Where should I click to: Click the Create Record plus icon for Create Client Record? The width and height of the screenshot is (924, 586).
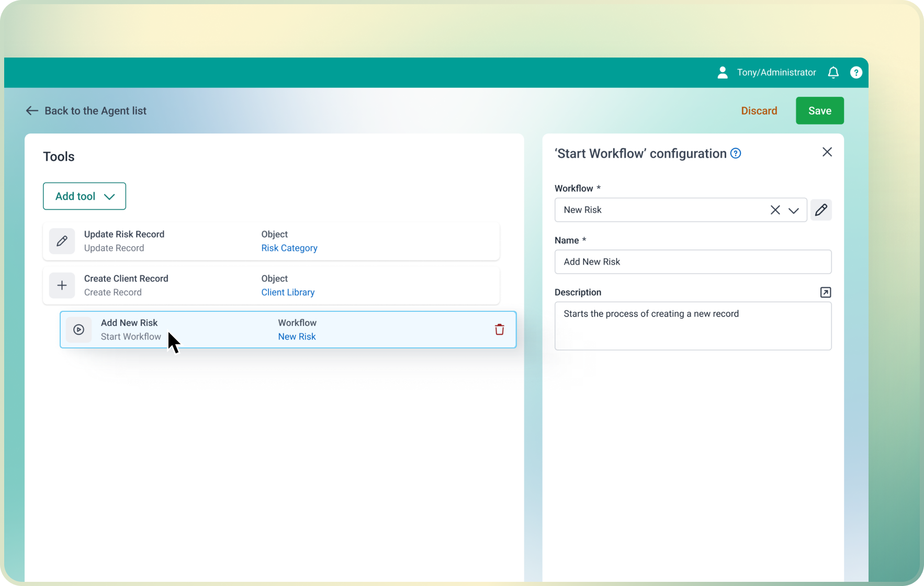[x=62, y=285]
